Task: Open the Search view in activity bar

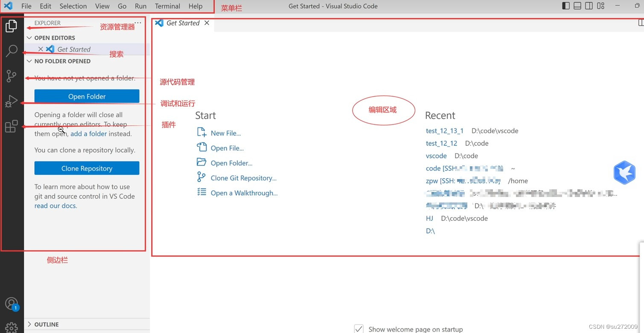Action: 12,51
